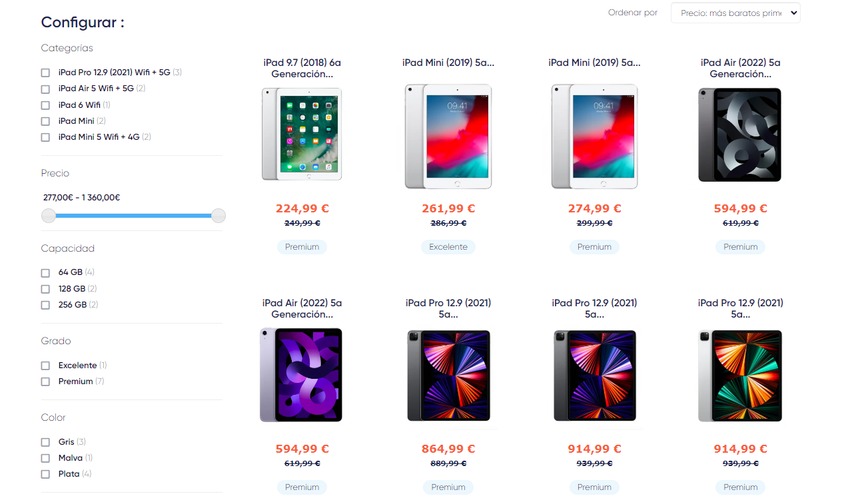Check the Excelente grade filter
The width and height of the screenshot is (842, 504).
45,366
